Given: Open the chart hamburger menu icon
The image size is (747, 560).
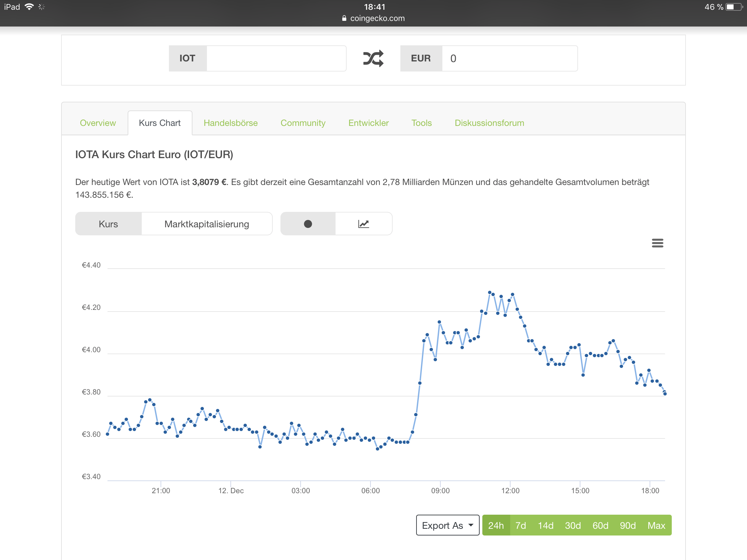Looking at the screenshot, I should coord(657,243).
